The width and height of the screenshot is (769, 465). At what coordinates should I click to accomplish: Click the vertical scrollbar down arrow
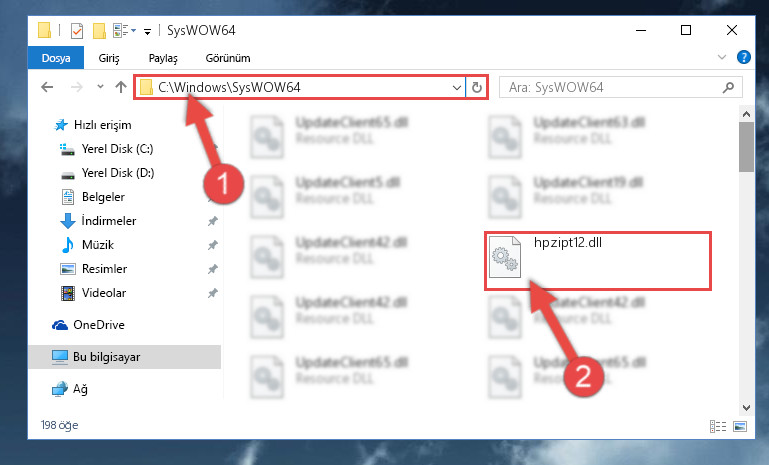tap(746, 408)
